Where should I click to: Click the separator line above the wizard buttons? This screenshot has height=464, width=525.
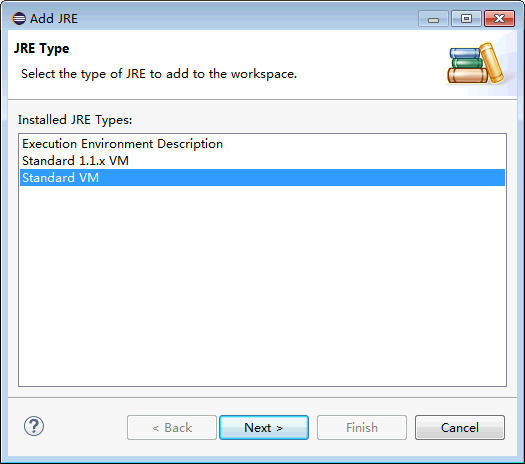[262, 398]
